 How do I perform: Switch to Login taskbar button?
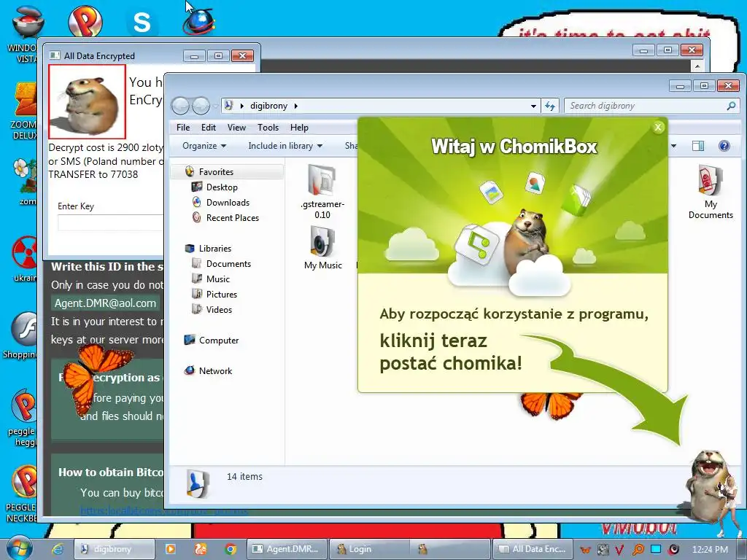[x=369, y=549]
